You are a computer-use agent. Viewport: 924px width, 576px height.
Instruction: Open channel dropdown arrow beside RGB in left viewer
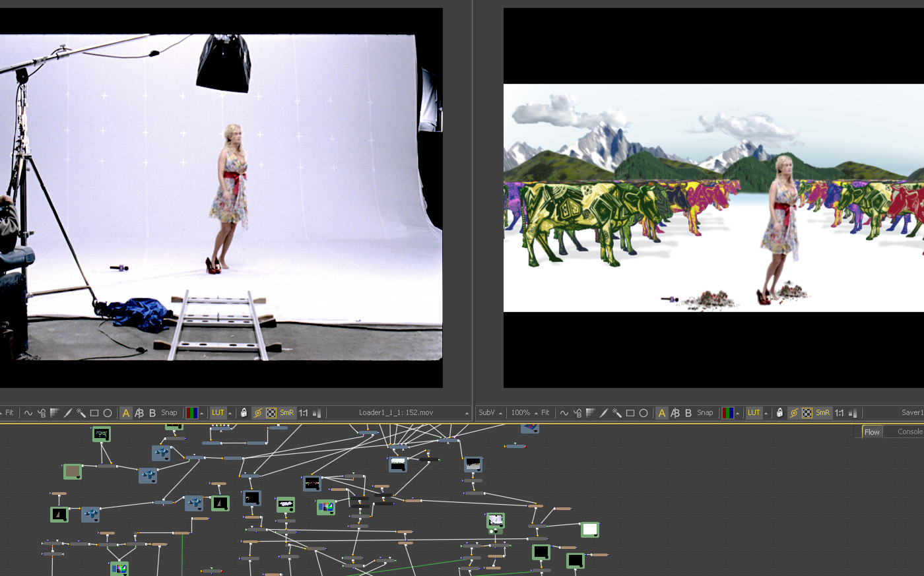pos(202,414)
